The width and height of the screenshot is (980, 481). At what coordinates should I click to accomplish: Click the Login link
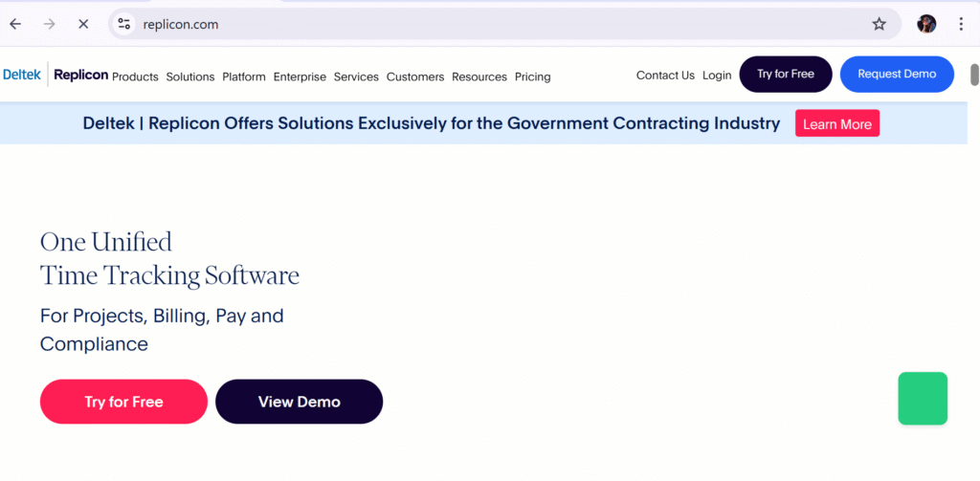tap(717, 76)
